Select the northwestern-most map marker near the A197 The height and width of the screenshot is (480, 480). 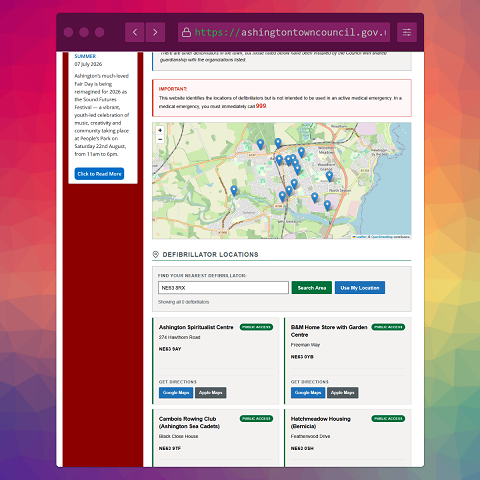260,144
